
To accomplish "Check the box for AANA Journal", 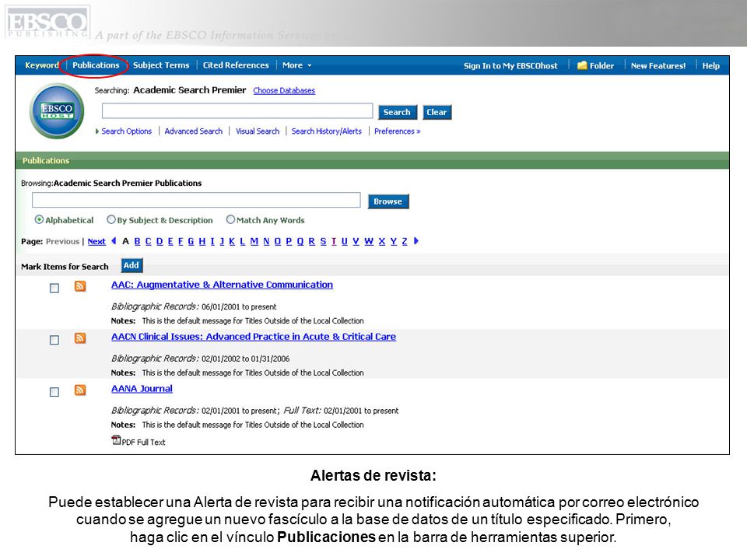I will click(x=54, y=392).
